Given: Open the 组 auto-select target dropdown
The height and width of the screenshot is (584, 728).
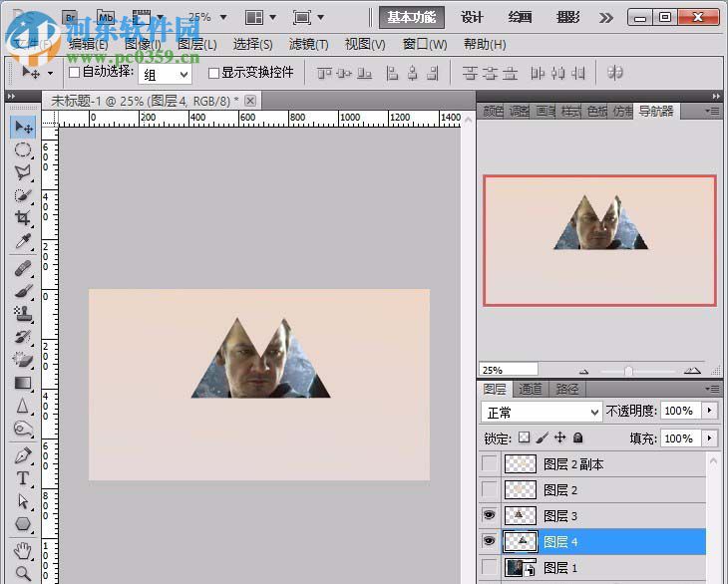Looking at the screenshot, I should pyautogui.click(x=166, y=74).
